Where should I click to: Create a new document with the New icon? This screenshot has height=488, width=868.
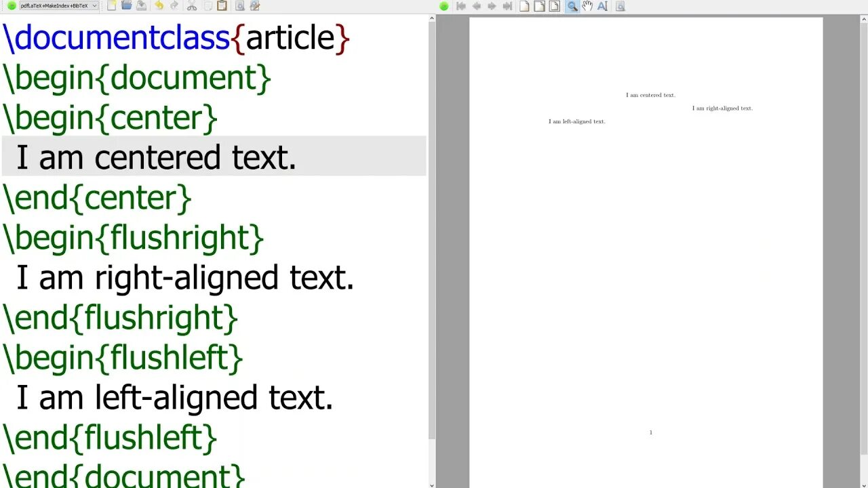pyautogui.click(x=111, y=5)
